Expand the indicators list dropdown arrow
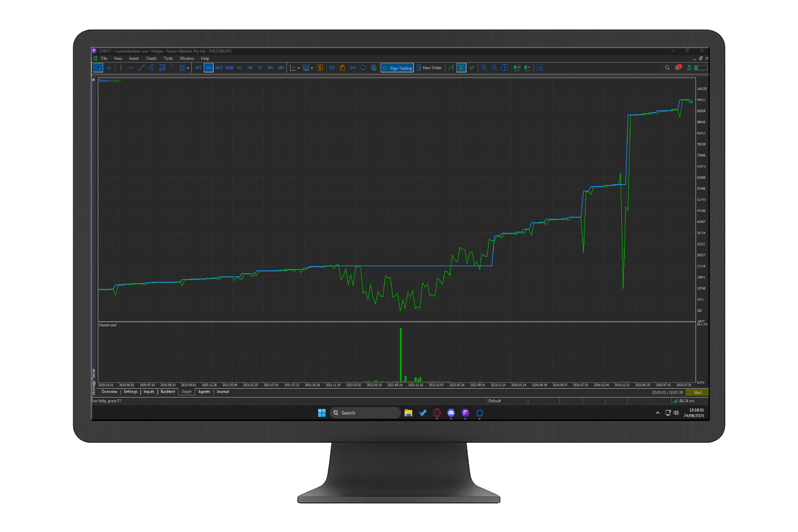Image resolution: width=798 pixels, height=532 pixels. pyautogui.click(x=299, y=68)
